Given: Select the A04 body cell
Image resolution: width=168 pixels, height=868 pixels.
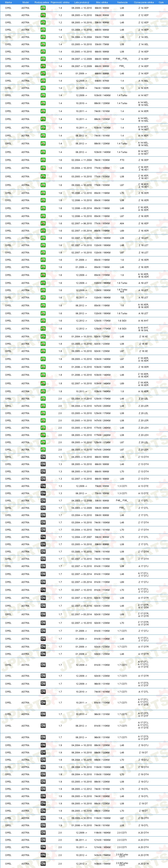Looking at the screenshot, I should pyautogui.click(x=122, y=223).
